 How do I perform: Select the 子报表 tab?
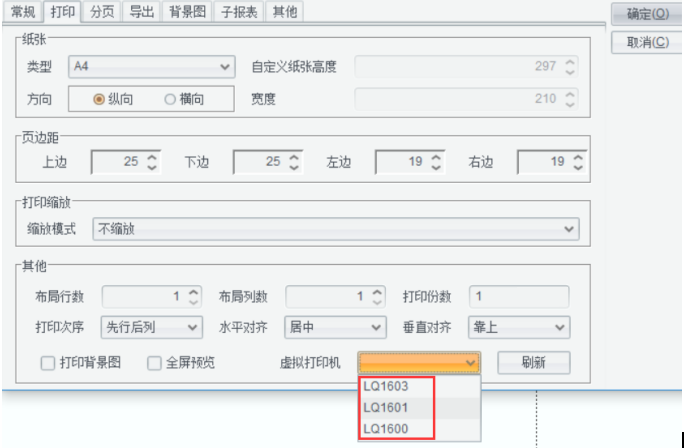pyautogui.click(x=240, y=12)
